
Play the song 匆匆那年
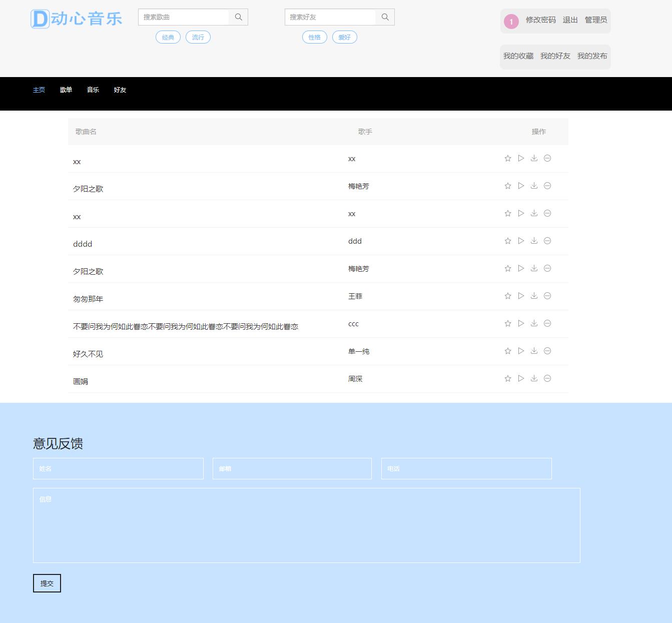pos(520,296)
